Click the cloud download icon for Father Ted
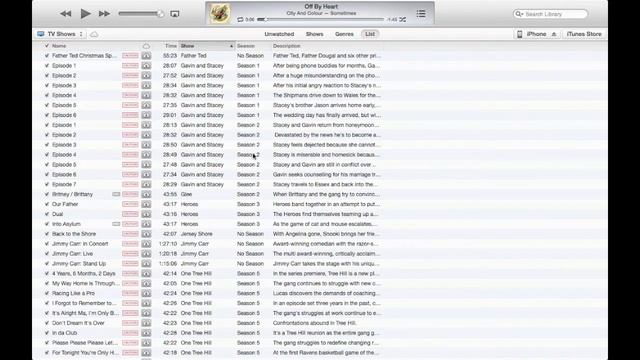 coord(146,56)
